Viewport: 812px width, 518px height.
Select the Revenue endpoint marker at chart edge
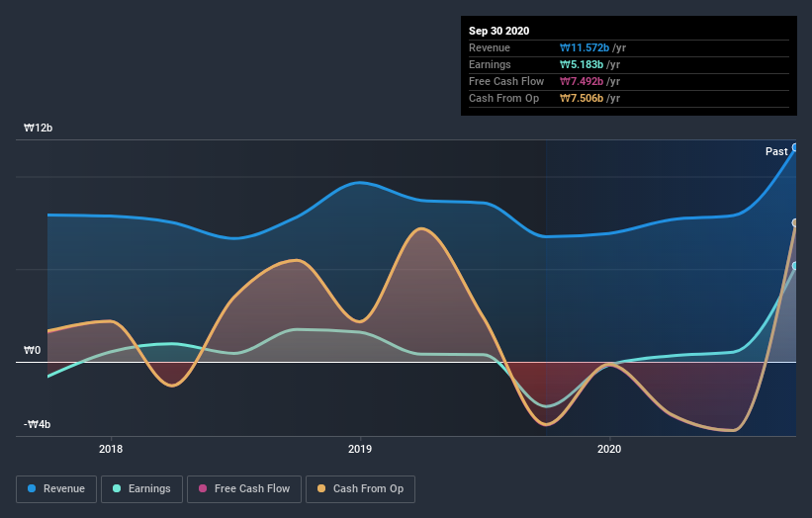pos(795,147)
